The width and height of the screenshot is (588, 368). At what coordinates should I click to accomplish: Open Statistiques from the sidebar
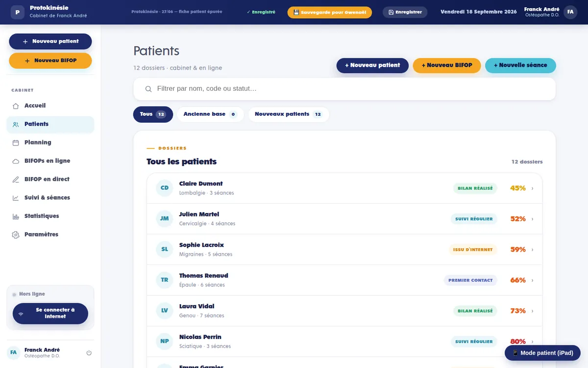[x=50, y=216]
